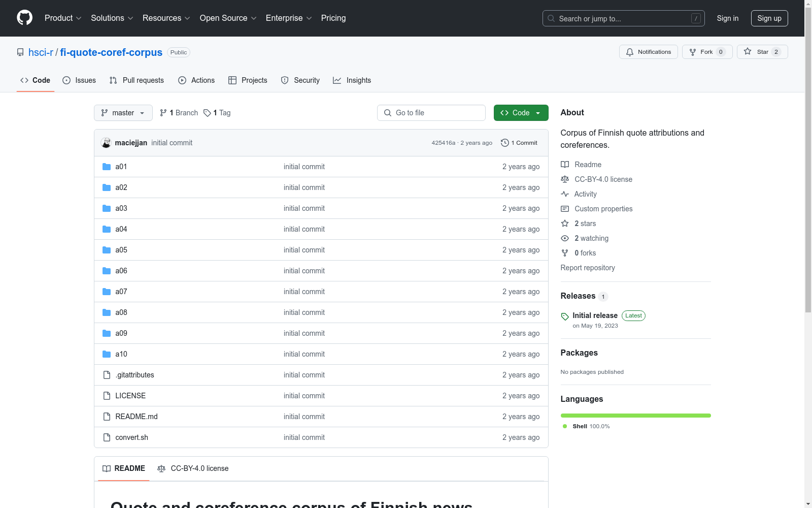Click the repository icon before hsci-r

tap(20, 52)
